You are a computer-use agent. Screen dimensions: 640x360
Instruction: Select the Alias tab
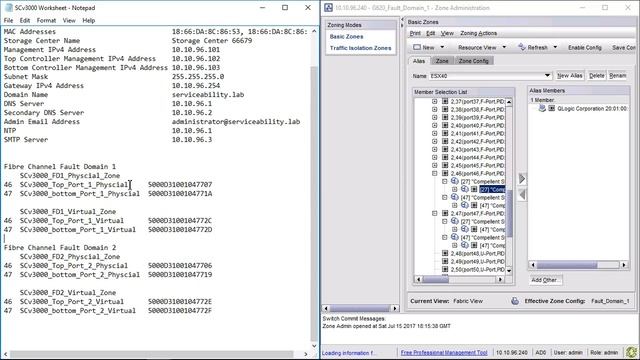419,61
